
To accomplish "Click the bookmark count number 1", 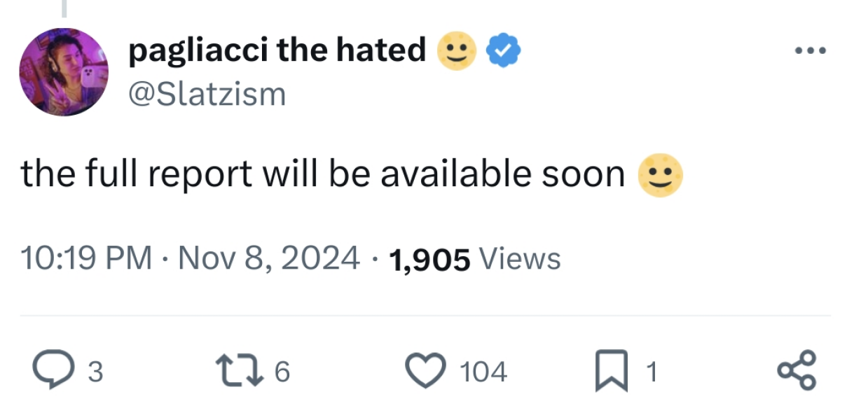I will pyautogui.click(x=650, y=372).
